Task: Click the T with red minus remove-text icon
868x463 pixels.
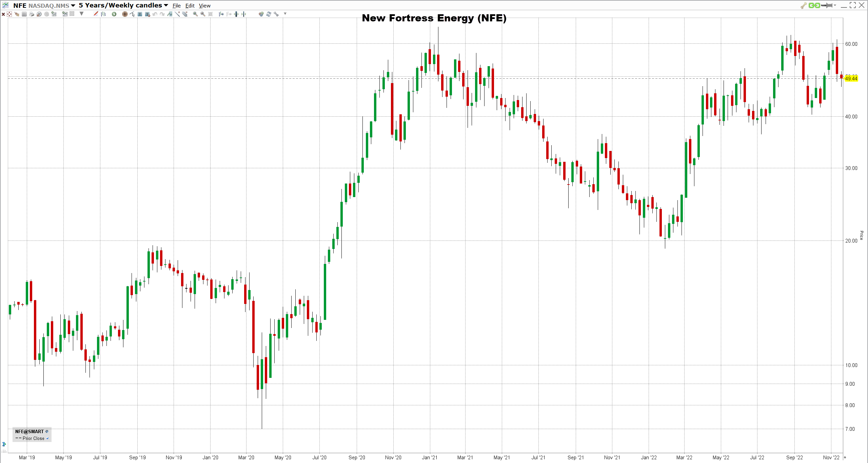Action: [147, 14]
